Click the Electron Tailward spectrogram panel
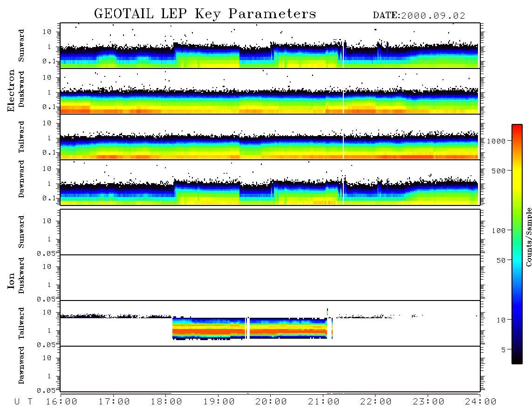This screenshot has height=410, width=532. tap(270, 137)
